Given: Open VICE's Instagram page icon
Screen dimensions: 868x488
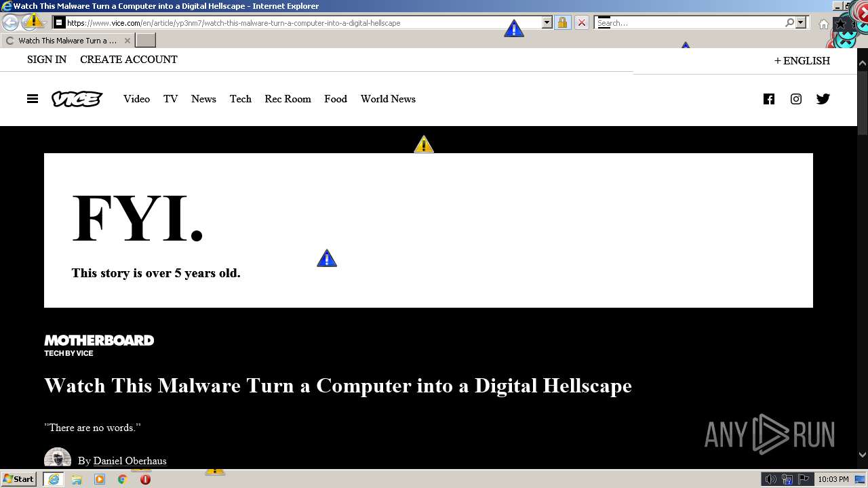Looking at the screenshot, I should tap(796, 99).
